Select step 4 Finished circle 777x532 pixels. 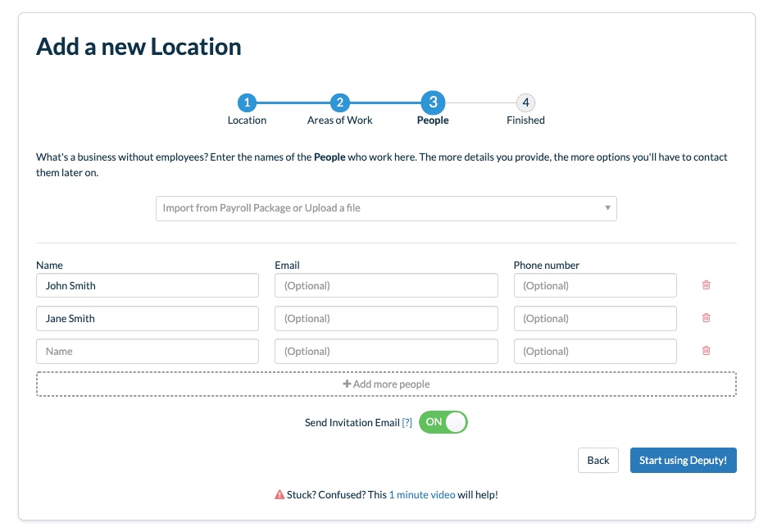(525, 102)
